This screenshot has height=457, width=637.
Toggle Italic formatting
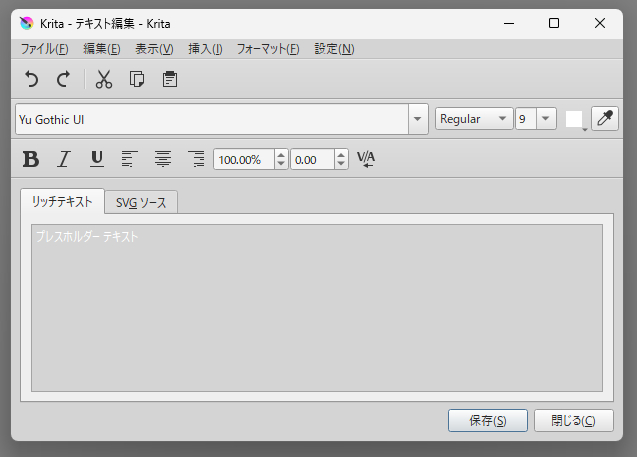[64, 159]
